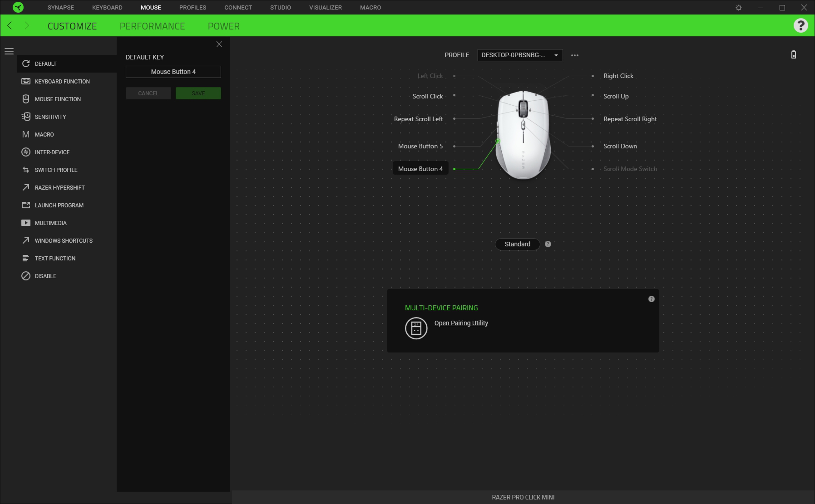Select the Disable assignment option
815x504 pixels.
45,276
